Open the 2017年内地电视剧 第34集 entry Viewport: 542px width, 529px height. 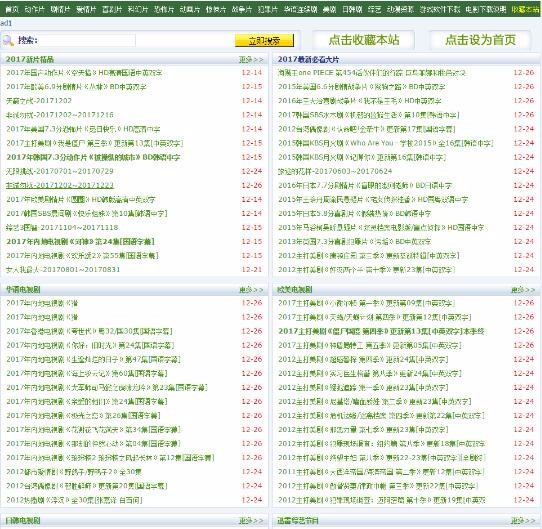pyautogui.click(x=93, y=430)
